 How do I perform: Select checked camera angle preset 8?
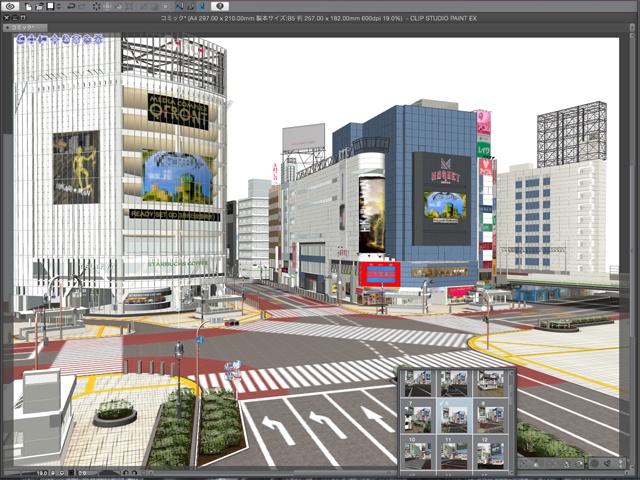(x=454, y=416)
